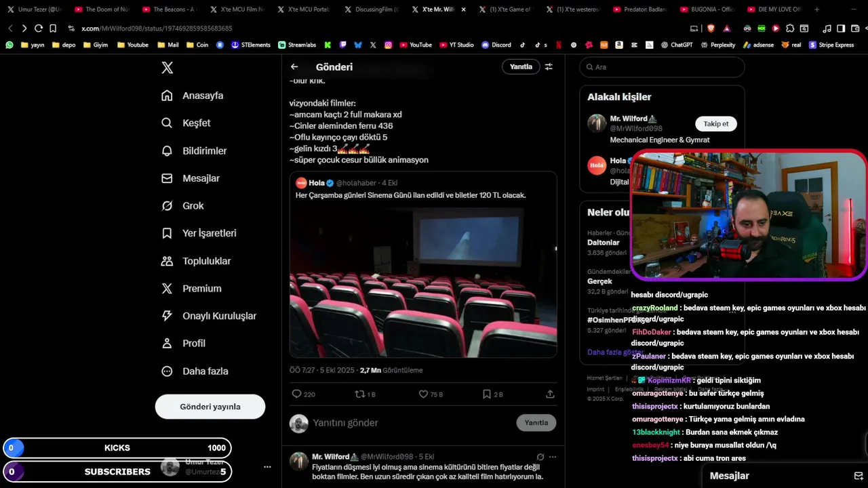The height and width of the screenshot is (488, 868).
Task: Open @holahaber quoted post header
Action: point(347,183)
